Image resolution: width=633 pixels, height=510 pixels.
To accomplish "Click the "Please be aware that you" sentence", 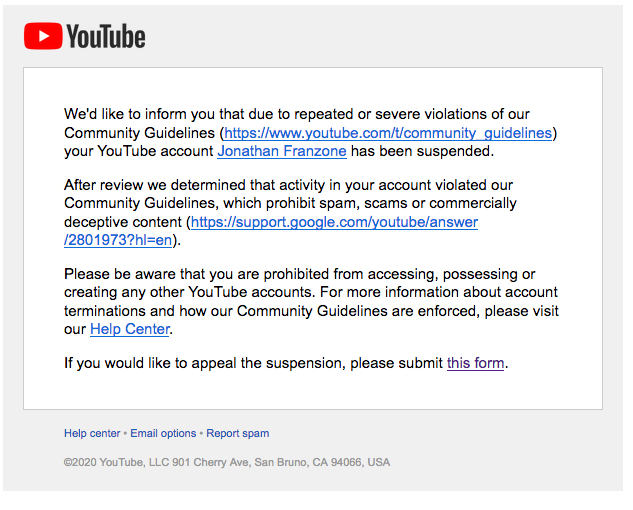I will point(300,274).
